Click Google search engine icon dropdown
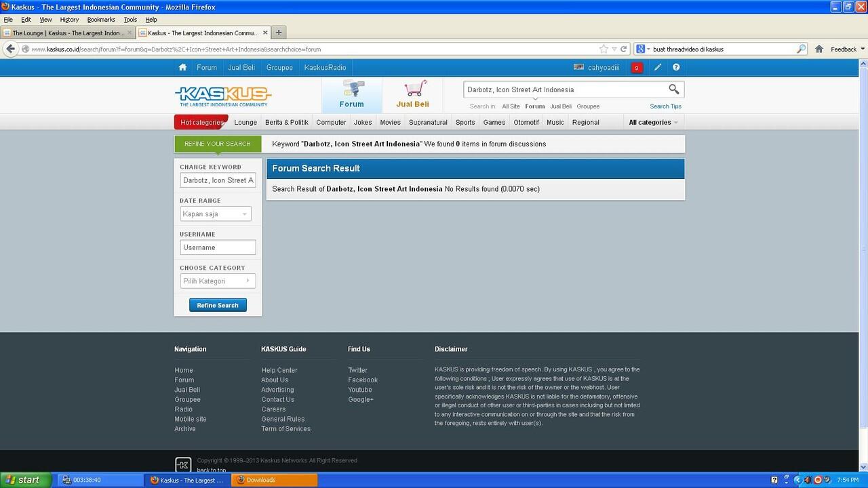Image resolution: width=868 pixels, height=488 pixels. [x=642, y=49]
